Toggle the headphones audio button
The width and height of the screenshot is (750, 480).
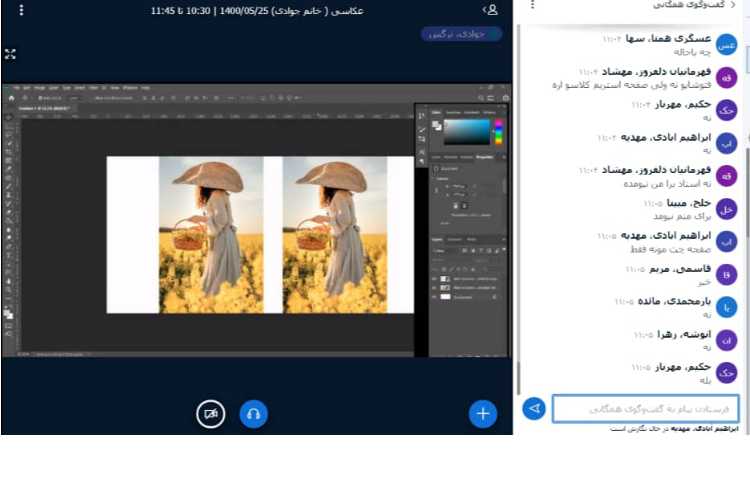(254, 414)
